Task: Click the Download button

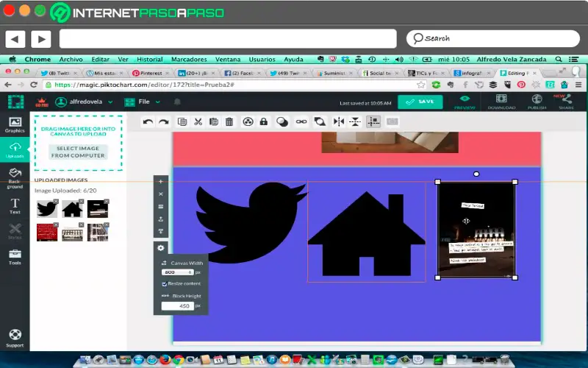Action: [x=501, y=102]
